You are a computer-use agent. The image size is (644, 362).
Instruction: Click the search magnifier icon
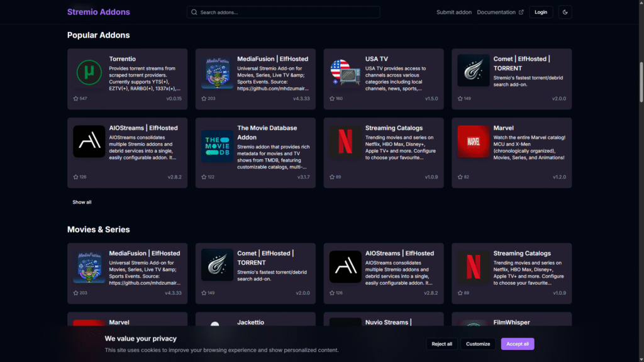[x=194, y=13]
